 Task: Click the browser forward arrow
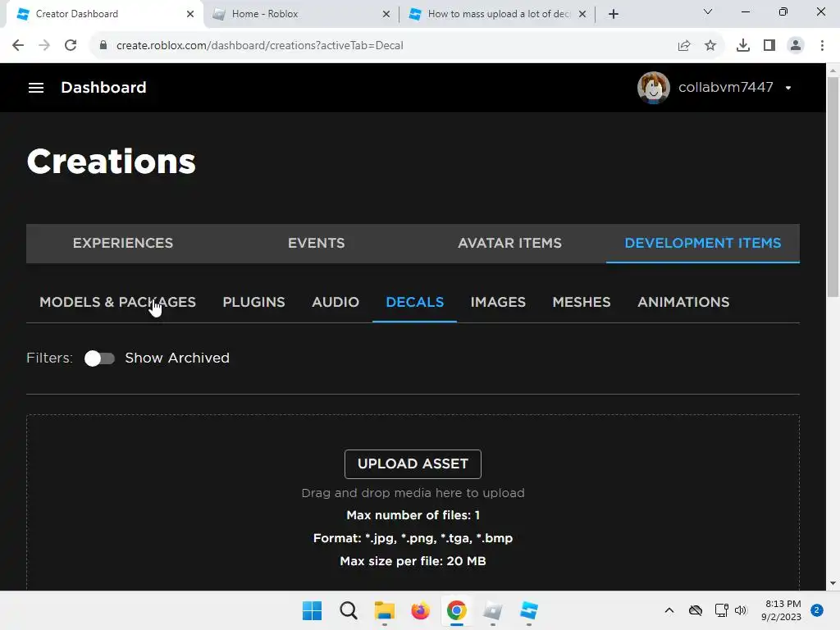44,45
